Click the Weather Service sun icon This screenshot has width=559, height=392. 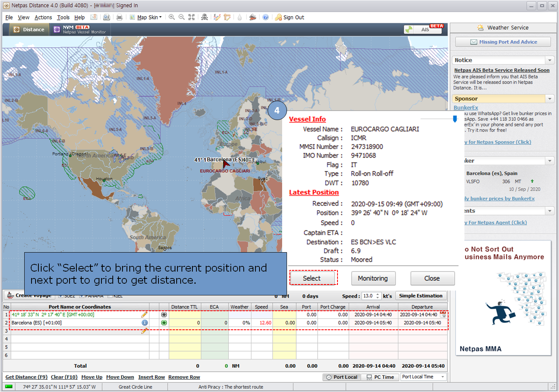(x=480, y=27)
